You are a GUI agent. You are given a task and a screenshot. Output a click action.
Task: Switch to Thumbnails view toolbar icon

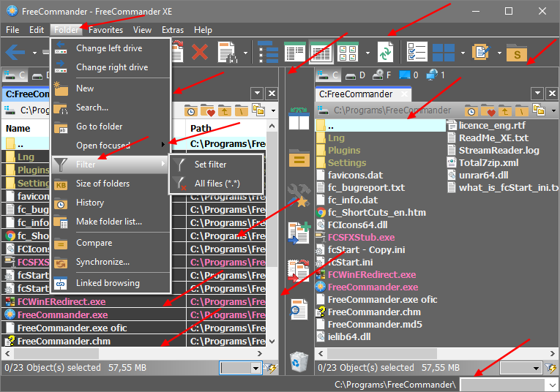pyautogui.click(x=348, y=53)
